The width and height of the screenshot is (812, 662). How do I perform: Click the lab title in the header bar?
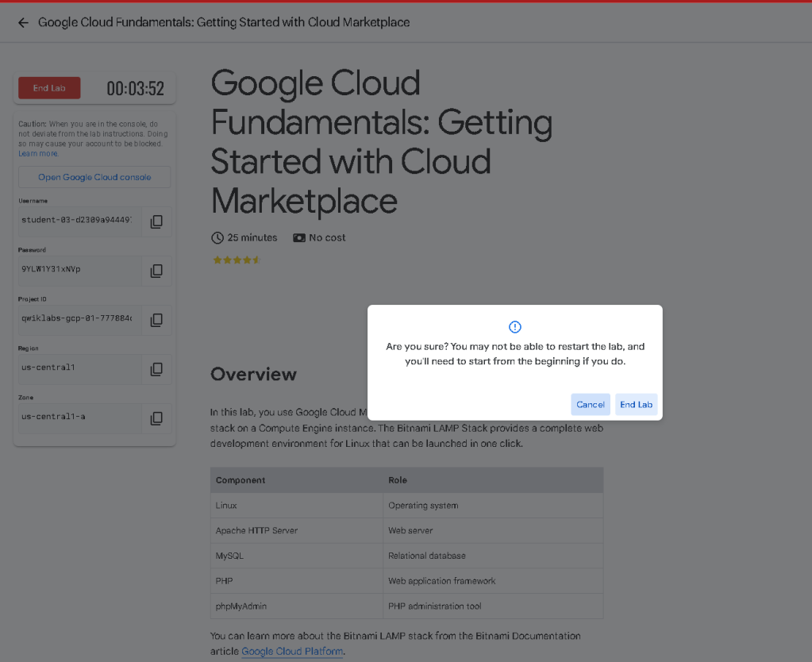click(x=224, y=22)
